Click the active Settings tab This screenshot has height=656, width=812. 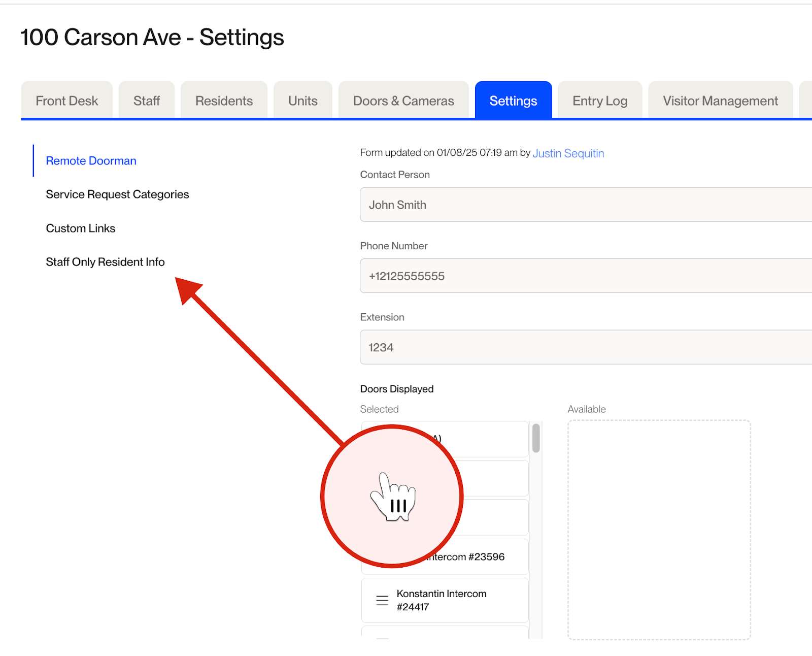click(513, 101)
